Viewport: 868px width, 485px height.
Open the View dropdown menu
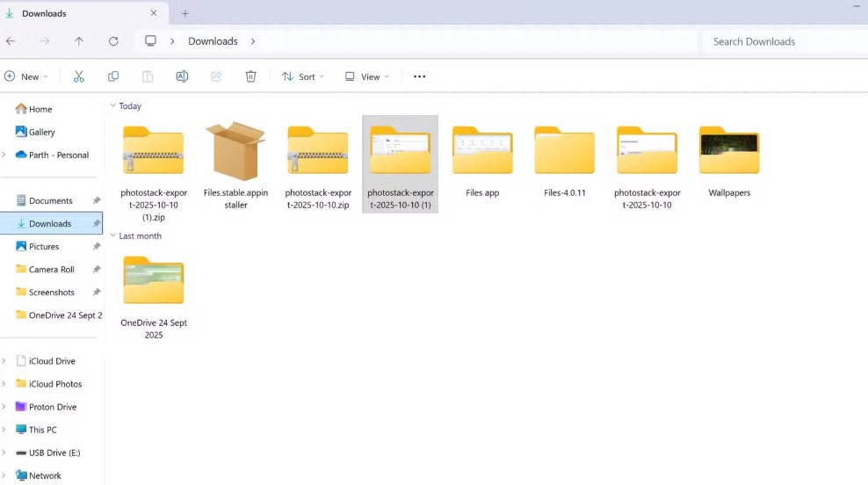(367, 76)
